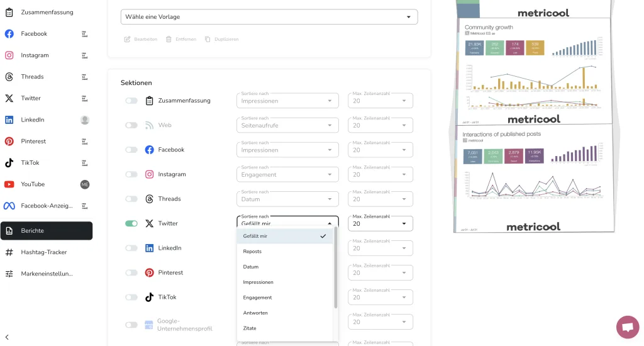This screenshot has height=346, width=644.
Task: Enable the Facebook section toggle
Action: [x=131, y=150]
